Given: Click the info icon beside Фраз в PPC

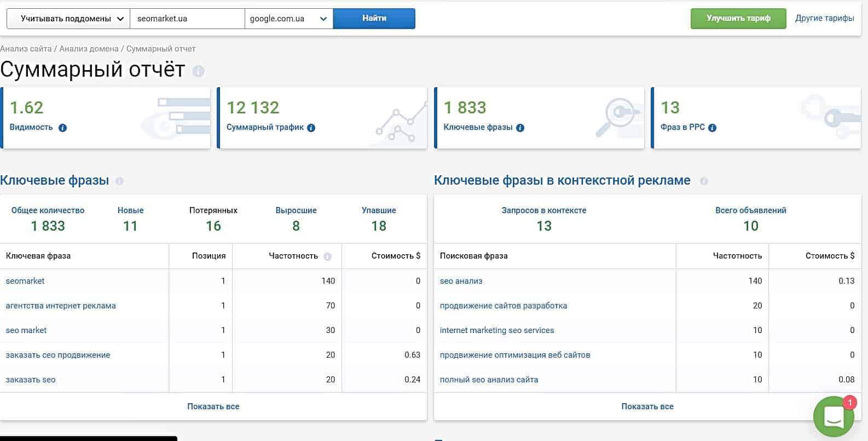Looking at the screenshot, I should tap(712, 128).
